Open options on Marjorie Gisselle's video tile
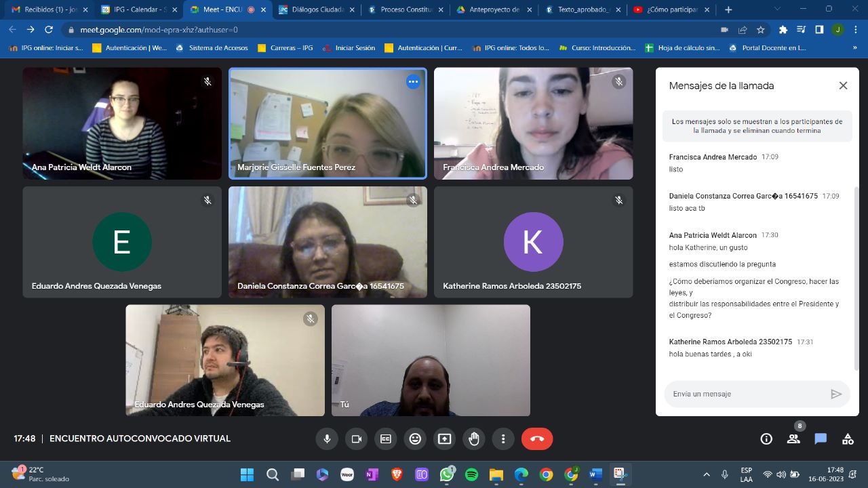Screen dimensions: 868x488 [413, 82]
